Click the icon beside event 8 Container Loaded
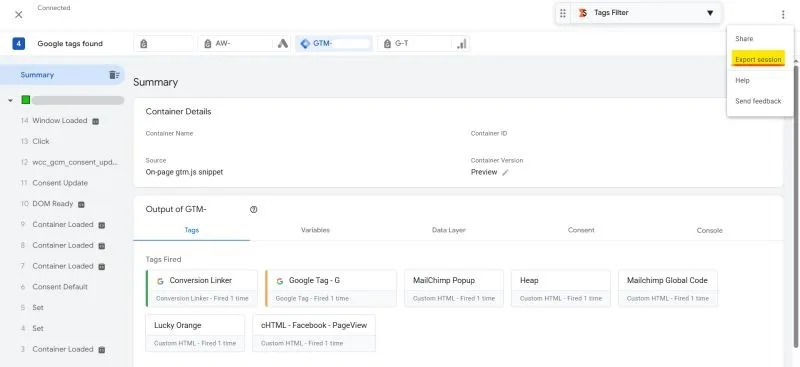Screen dimensions: 800x367 point(102,246)
